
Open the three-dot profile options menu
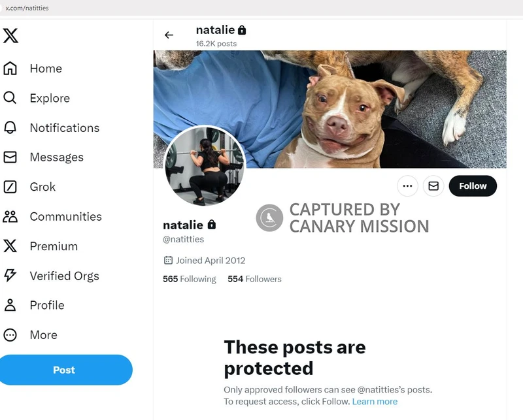point(407,186)
